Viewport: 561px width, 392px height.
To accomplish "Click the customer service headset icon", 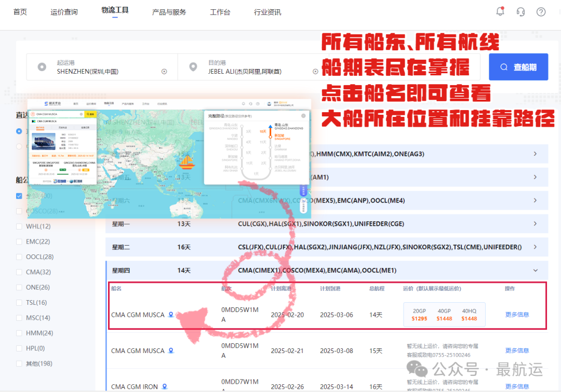I will coord(520,12).
